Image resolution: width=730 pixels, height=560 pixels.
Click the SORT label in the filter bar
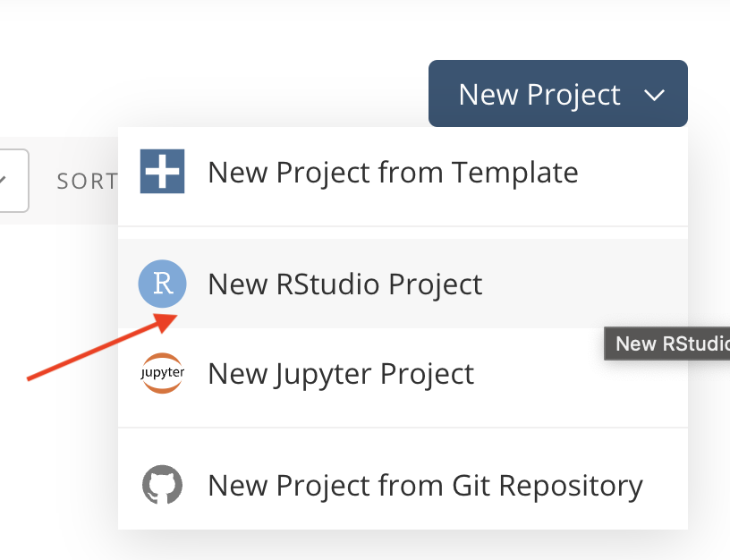[x=87, y=181]
